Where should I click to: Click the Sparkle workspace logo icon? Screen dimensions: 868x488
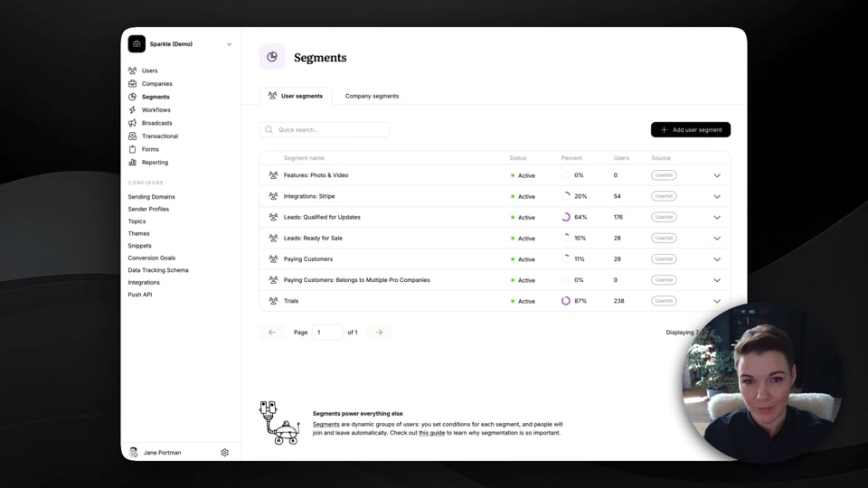point(137,43)
